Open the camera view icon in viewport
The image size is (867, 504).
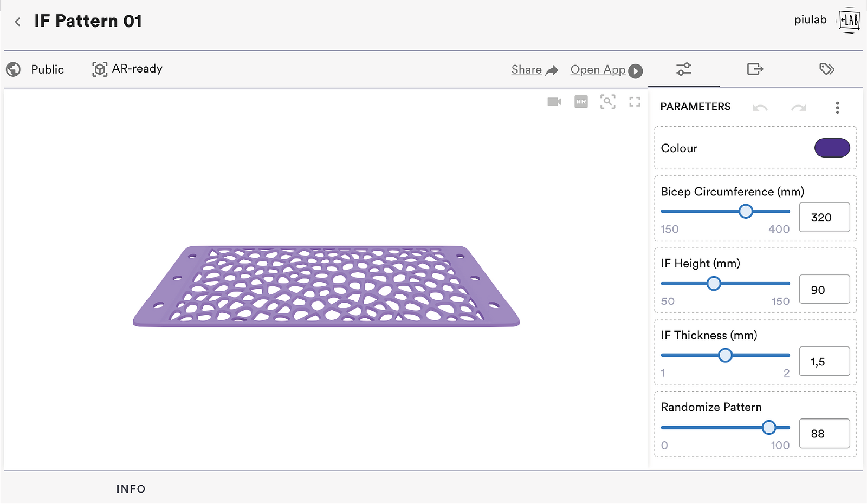pos(554,102)
